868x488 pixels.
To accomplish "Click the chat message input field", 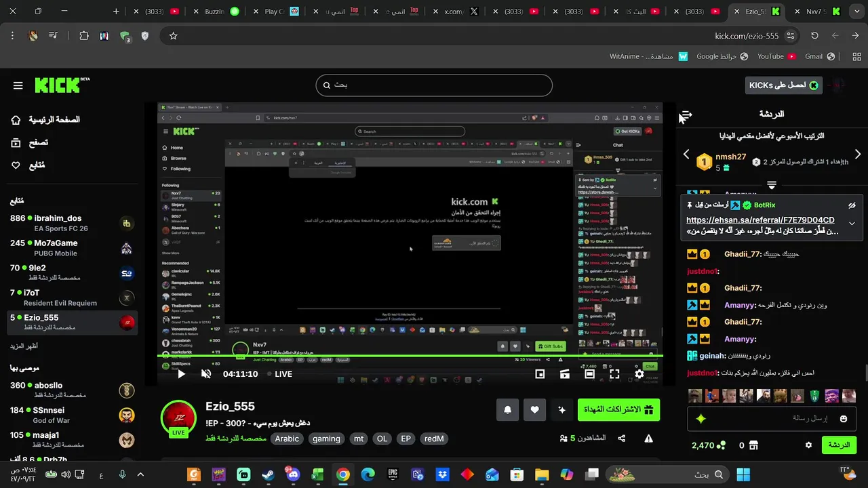I will 772,419.
